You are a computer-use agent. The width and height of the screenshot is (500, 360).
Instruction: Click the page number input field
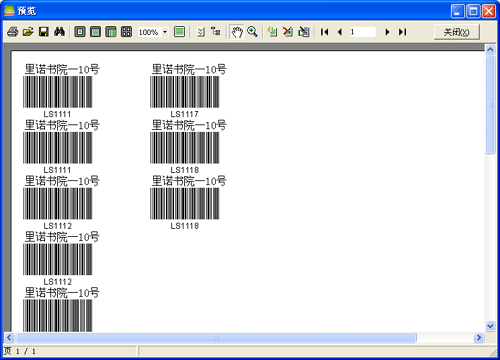(x=362, y=32)
